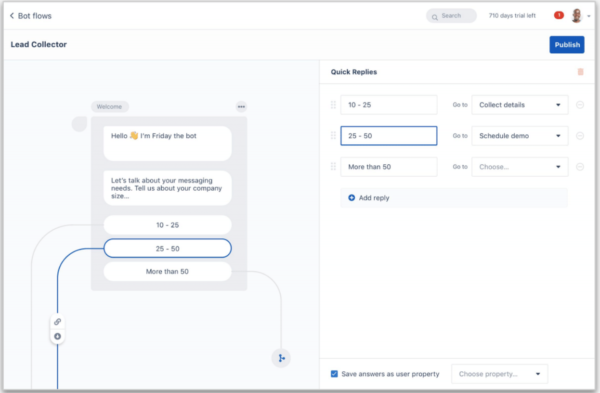Viewport: 600px width, 393px height.
Task: Open the Schedule demo dropdown
Action: click(520, 135)
